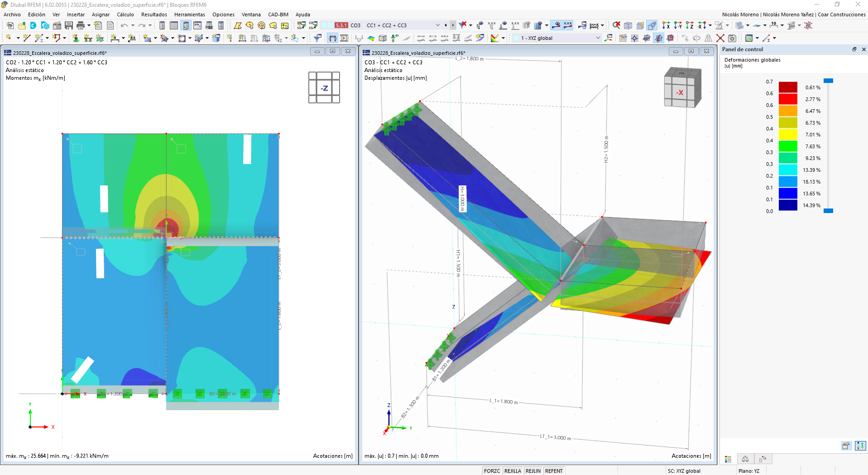This screenshot has width=868, height=475.
Task: Expand the view direction dropdown arrow
Action: (x=710, y=25)
